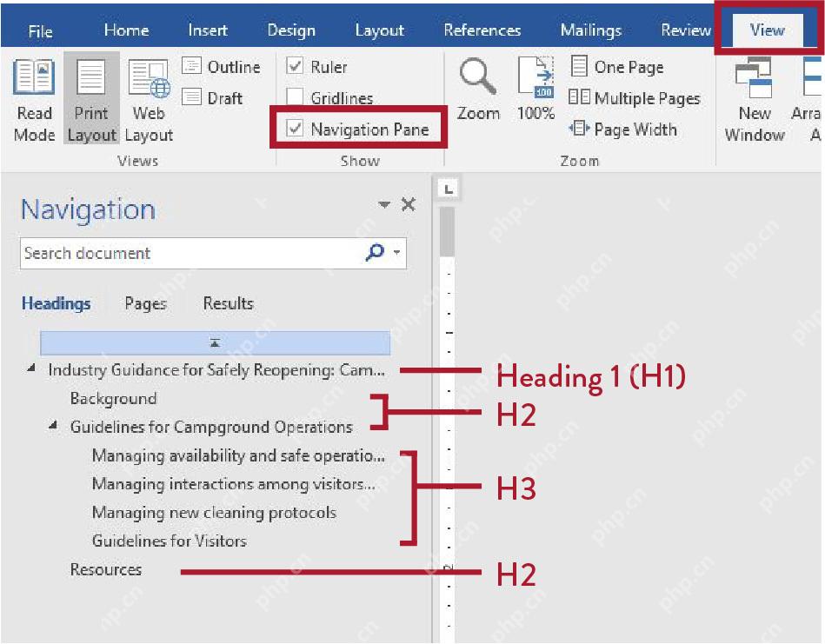
Task: Select Print Layout view
Action: pos(91,100)
